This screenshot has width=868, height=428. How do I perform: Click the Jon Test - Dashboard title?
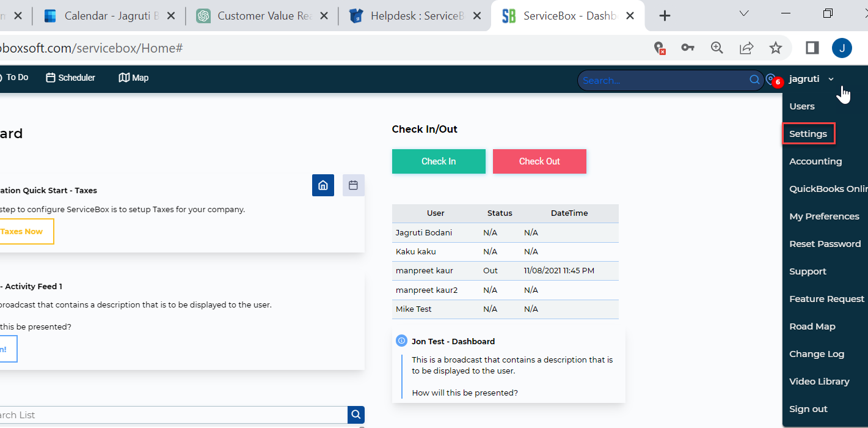(453, 341)
